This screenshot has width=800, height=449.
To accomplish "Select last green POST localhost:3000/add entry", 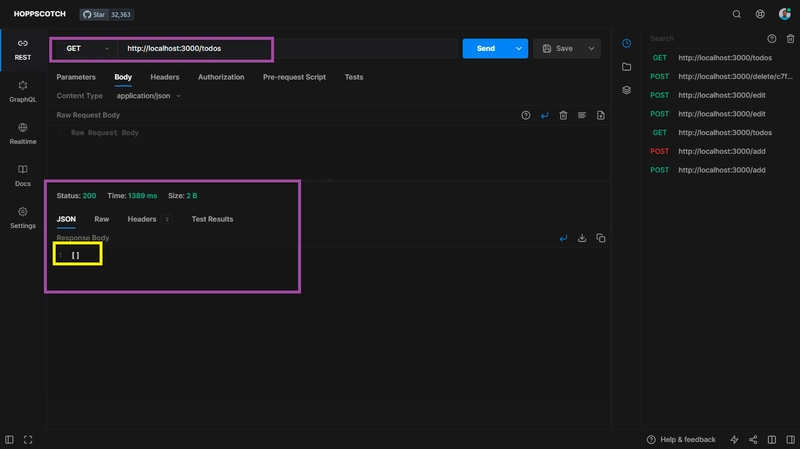I will pyautogui.click(x=719, y=170).
